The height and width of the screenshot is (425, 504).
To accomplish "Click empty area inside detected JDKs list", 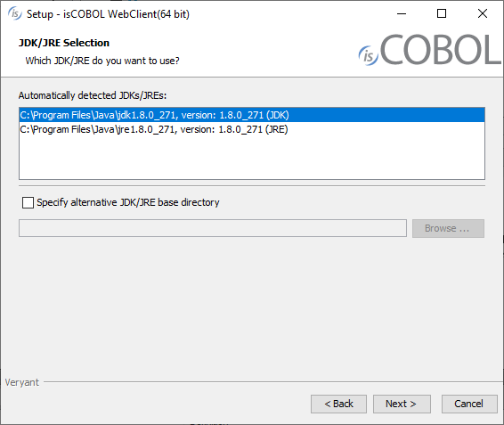I will pos(252,158).
